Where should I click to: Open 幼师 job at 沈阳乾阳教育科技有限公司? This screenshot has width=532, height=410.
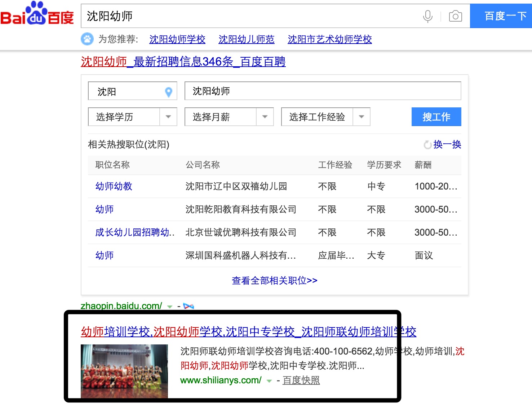[105, 209]
